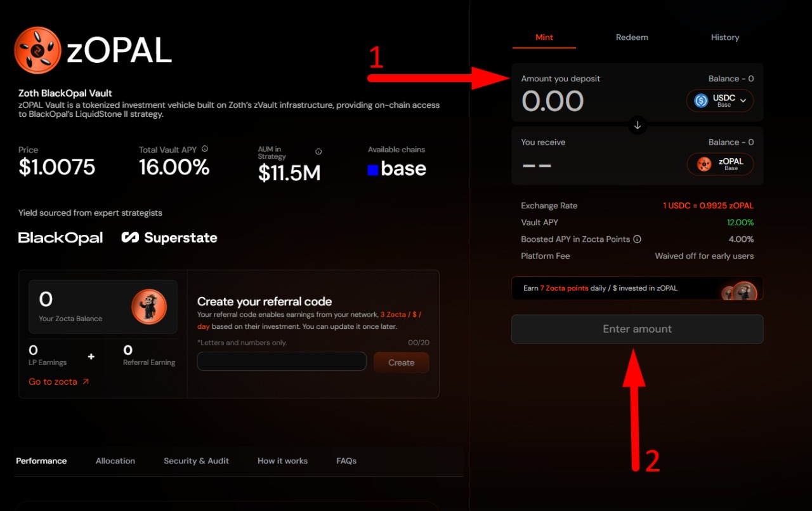812x511 pixels.
Task: Click the Available chains label
Action: pos(396,150)
